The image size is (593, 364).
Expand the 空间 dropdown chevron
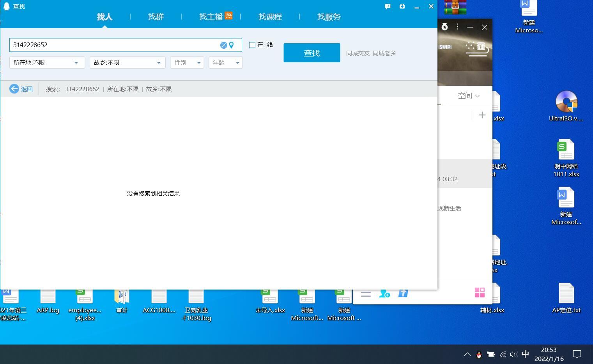pos(477,96)
